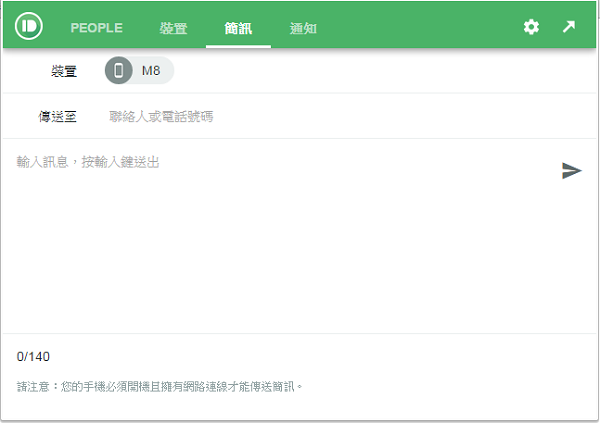Image resolution: width=600 pixels, height=423 pixels.
Task: Click the 0/140 character counter
Action: (33, 357)
